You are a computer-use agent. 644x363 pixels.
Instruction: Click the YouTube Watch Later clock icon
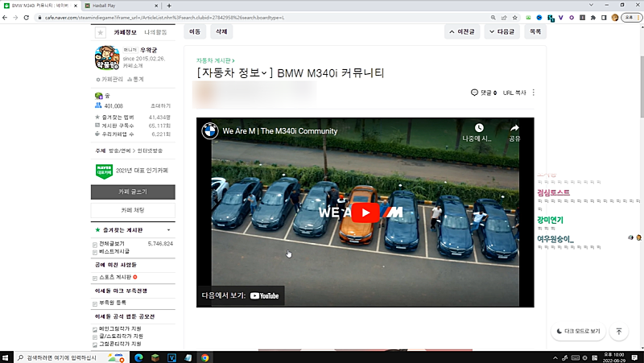tap(479, 127)
